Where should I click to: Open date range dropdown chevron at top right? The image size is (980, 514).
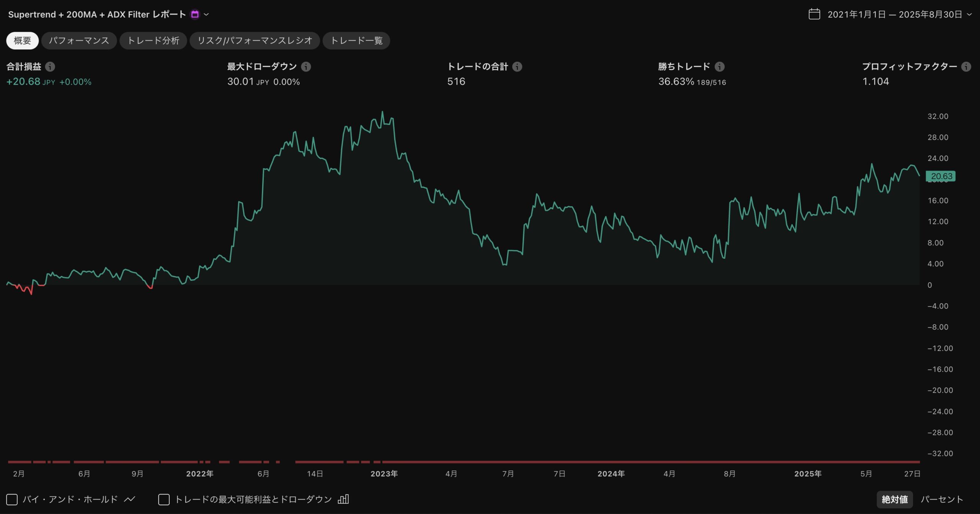tap(969, 15)
